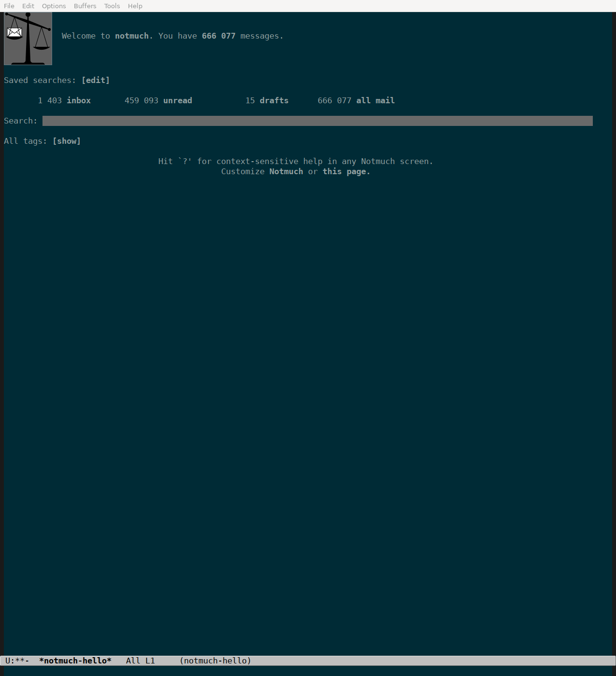
Task: Show all tags with [show] button
Action: pos(67,141)
